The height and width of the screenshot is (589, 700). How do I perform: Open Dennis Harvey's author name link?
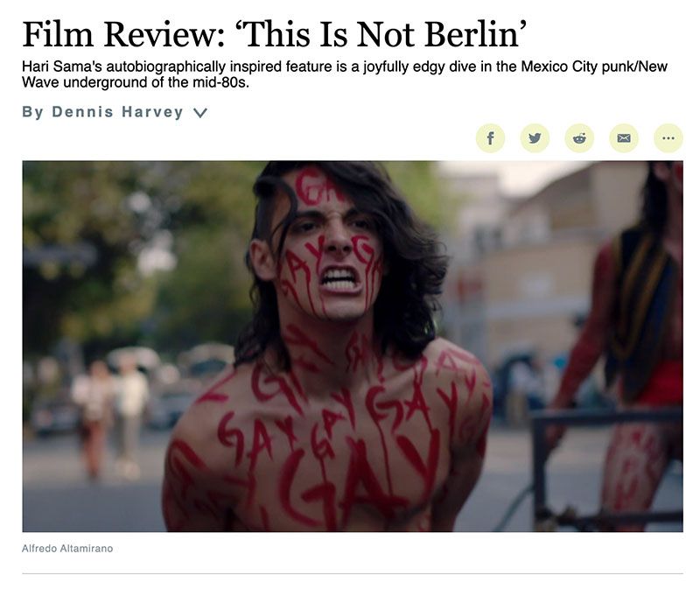pyautogui.click(x=117, y=112)
